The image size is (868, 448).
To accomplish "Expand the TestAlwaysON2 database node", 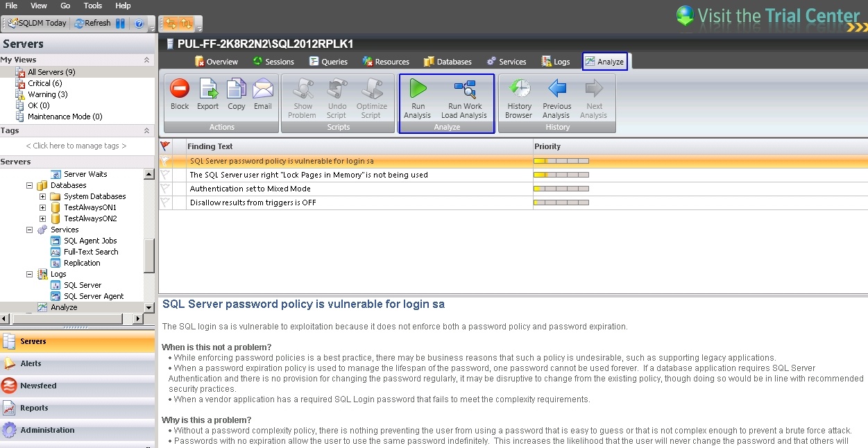I will 43,218.
